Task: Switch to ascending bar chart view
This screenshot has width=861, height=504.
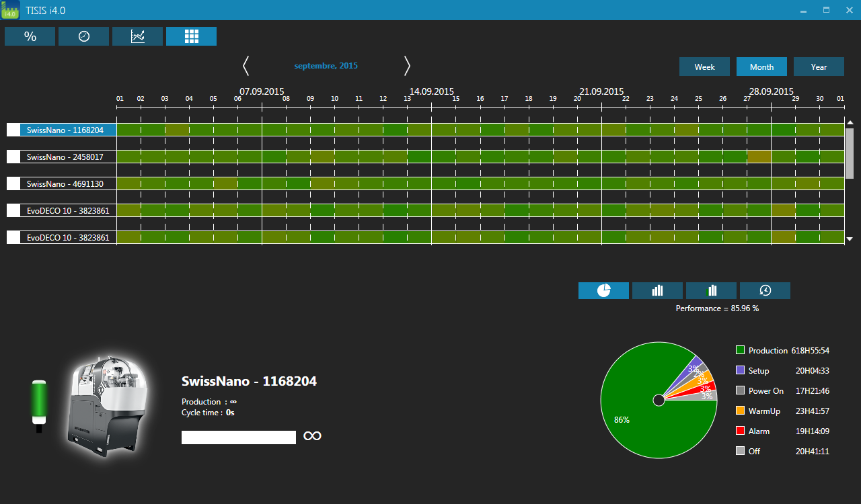Action: click(657, 290)
